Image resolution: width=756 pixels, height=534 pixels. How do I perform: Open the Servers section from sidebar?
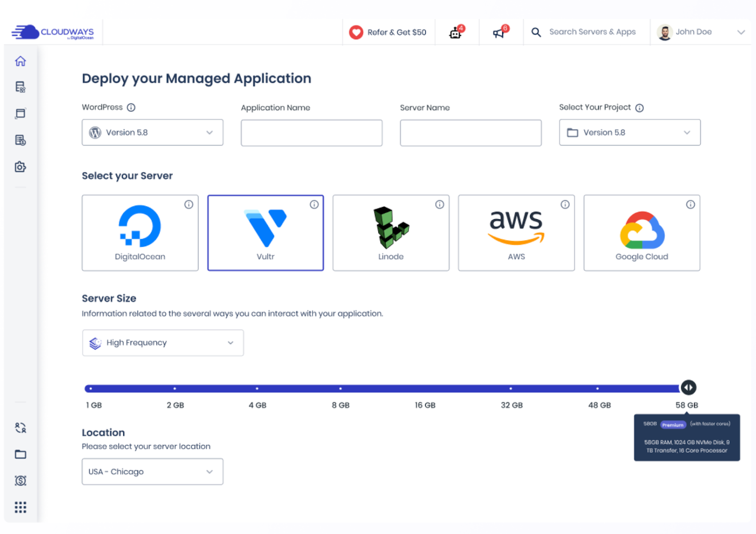coord(20,87)
